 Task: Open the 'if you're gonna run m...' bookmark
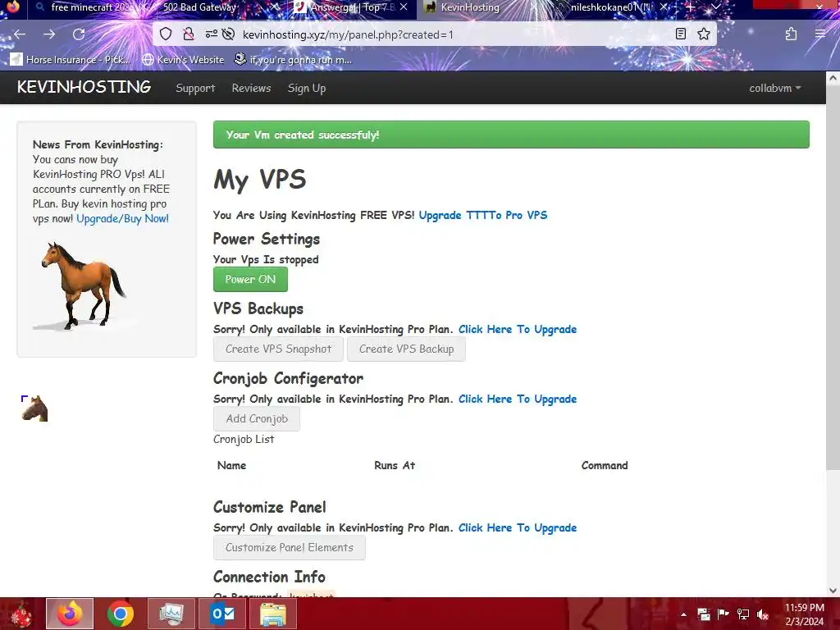[x=294, y=59]
